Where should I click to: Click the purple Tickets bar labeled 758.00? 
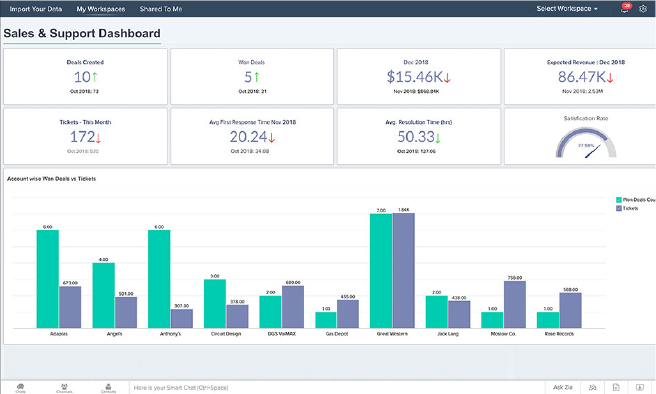click(515, 305)
